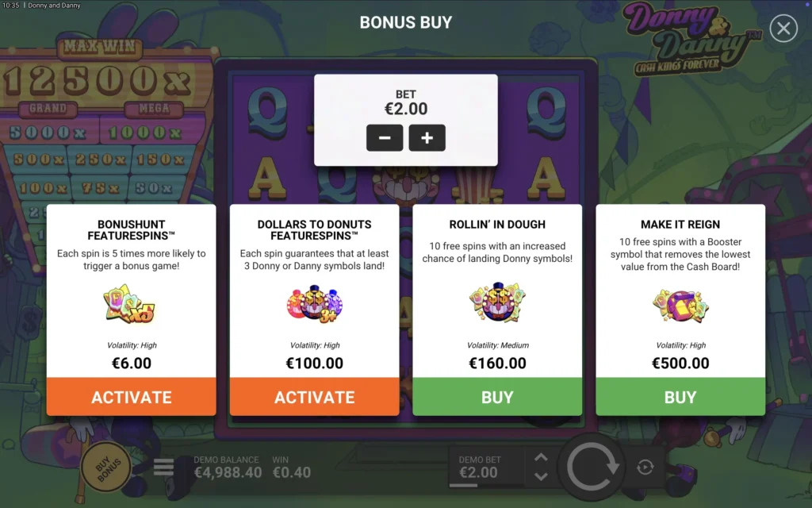Activate Bonushunt FeatureSpins
The width and height of the screenshot is (812, 508).
point(132,397)
